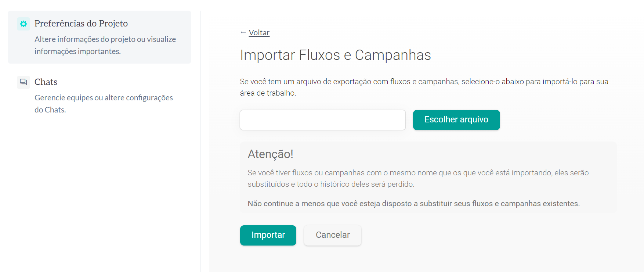Go back using the Voltar link

tap(259, 33)
